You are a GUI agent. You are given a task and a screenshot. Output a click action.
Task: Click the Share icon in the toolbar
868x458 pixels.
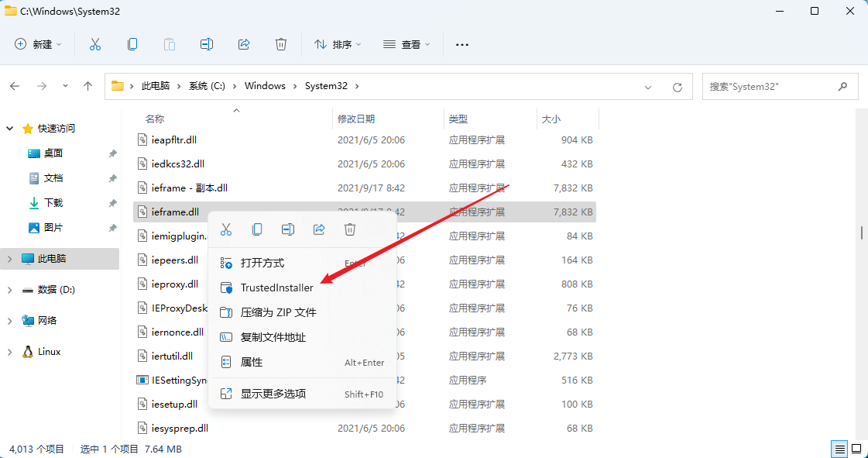point(244,44)
